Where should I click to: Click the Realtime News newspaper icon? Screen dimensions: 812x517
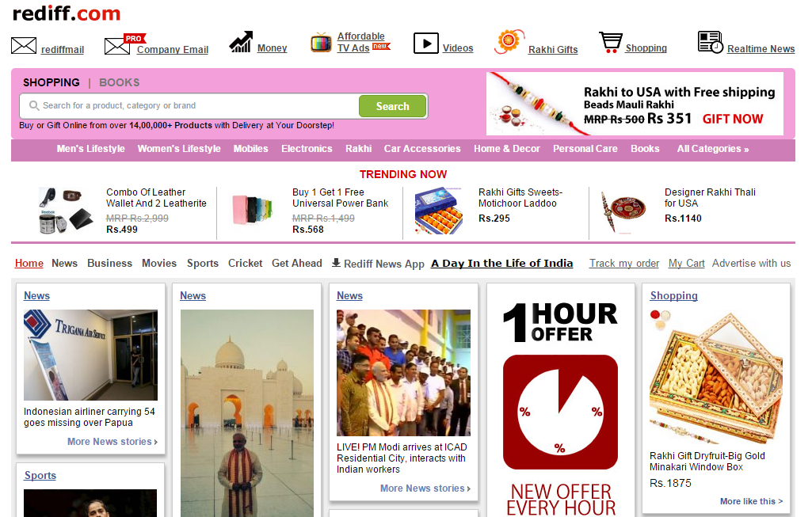click(710, 42)
